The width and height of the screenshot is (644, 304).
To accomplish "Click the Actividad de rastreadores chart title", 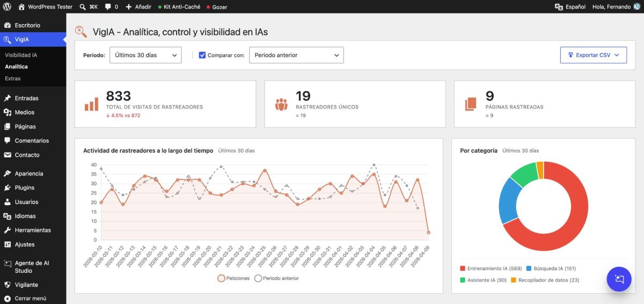I will [x=148, y=151].
